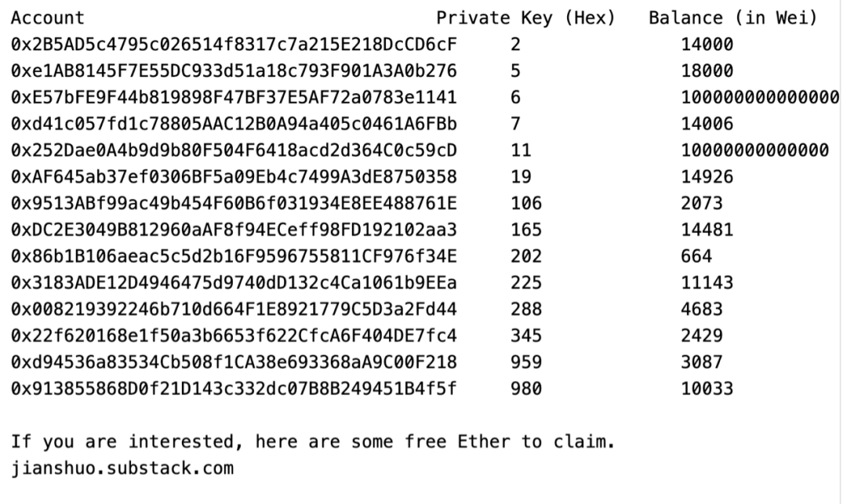Click address starting with 0xE57bFE9F44b8
Viewport: 847px width, 504px height.
(x=234, y=97)
